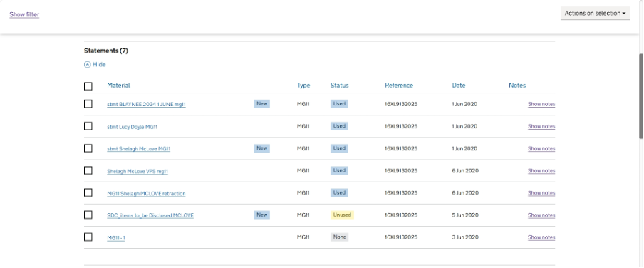
Task: Tick the select-all checkbox in header row
Action: pyautogui.click(x=88, y=86)
